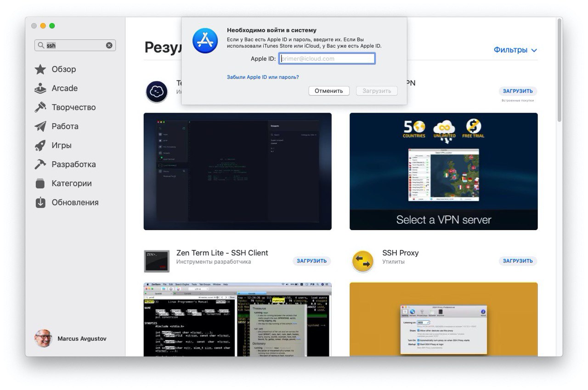Open Обновления in the sidebar
This screenshot has width=588, height=390.
pyautogui.click(x=75, y=203)
